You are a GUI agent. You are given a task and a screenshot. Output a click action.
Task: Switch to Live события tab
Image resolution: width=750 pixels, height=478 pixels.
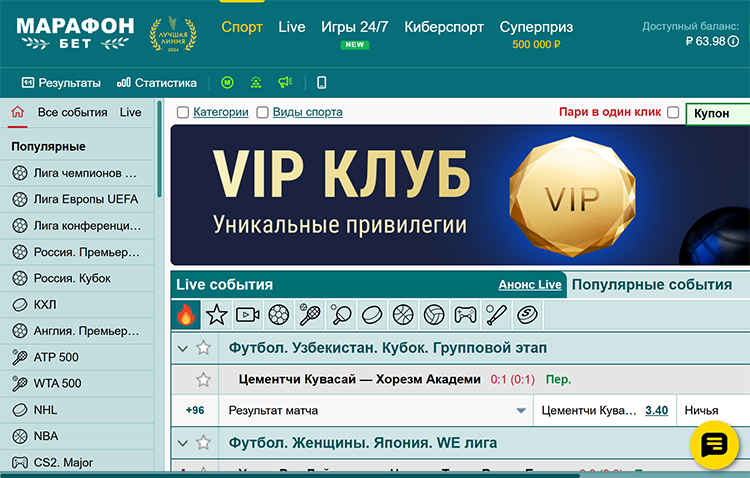click(224, 285)
